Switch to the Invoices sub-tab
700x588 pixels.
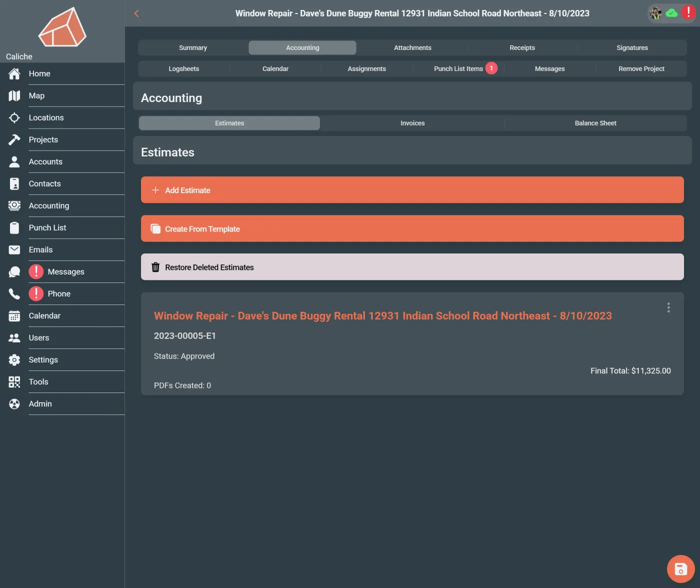point(412,123)
